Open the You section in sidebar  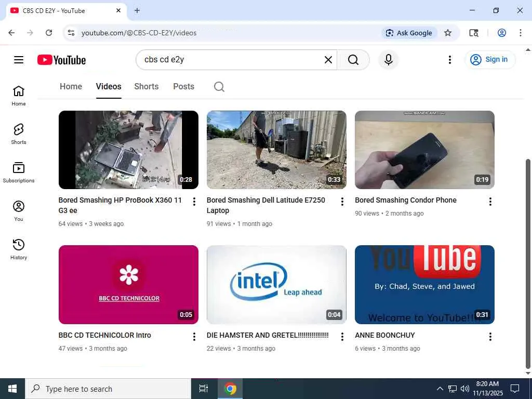[19, 211]
